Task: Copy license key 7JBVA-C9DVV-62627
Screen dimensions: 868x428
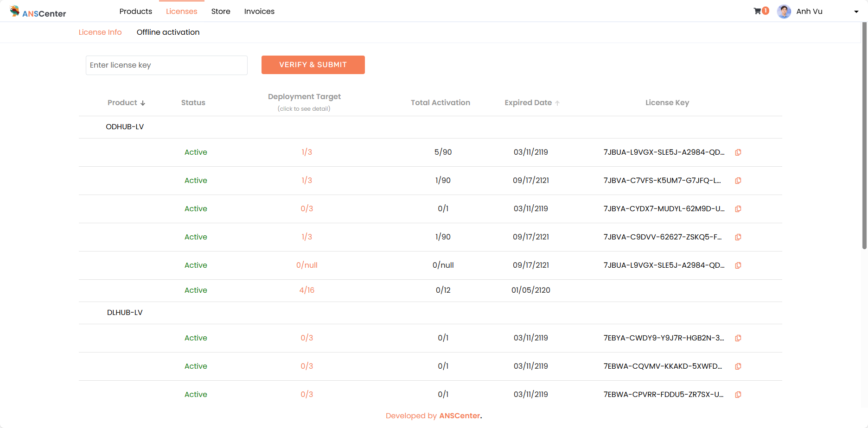Action: [738, 237]
